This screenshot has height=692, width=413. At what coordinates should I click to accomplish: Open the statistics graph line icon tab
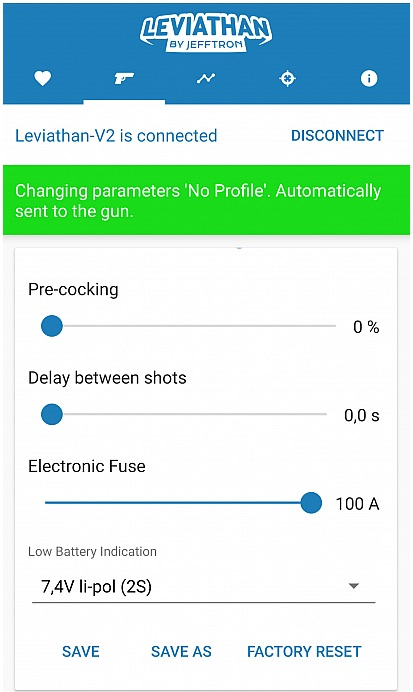[206, 79]
